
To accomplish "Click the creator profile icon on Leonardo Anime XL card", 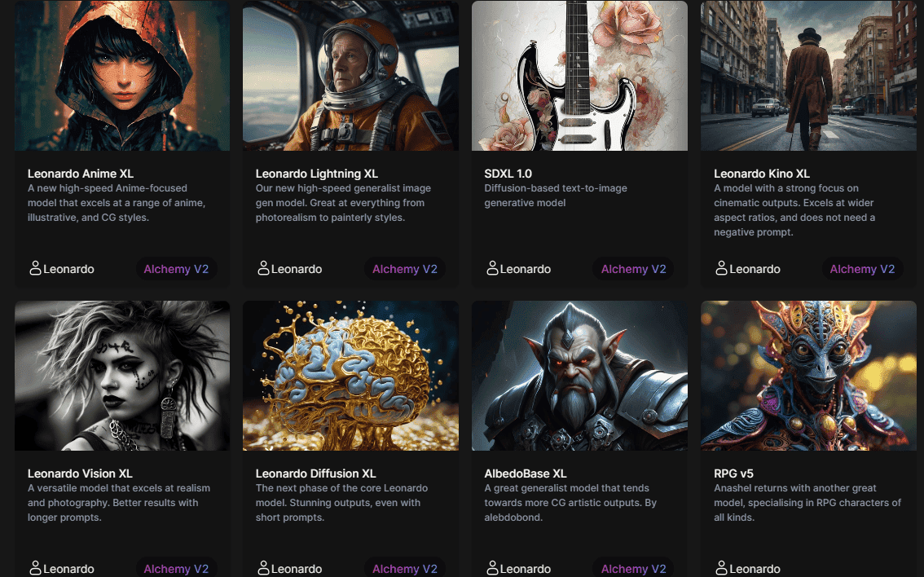I will coord(35,269).
